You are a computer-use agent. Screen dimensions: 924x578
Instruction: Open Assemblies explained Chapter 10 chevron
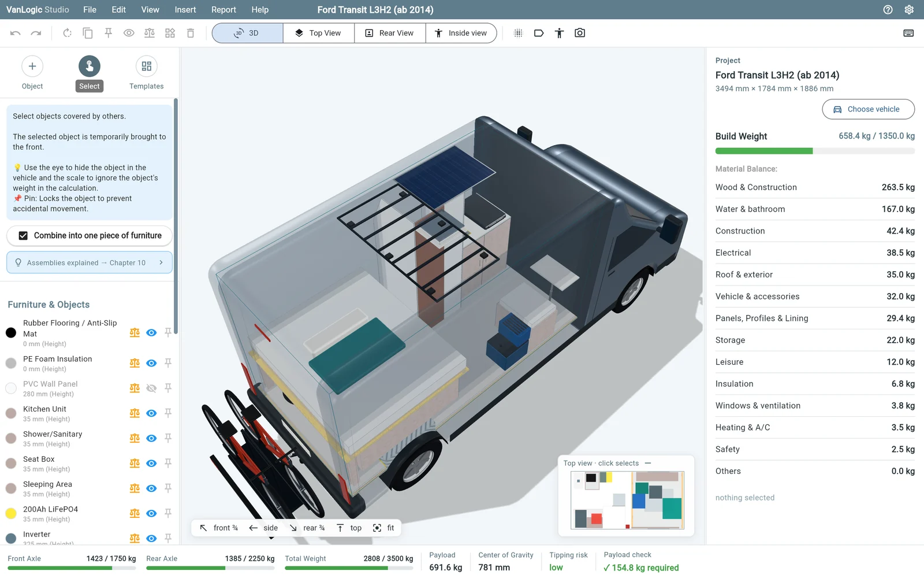pyautogui.click(x=161, y=262)
